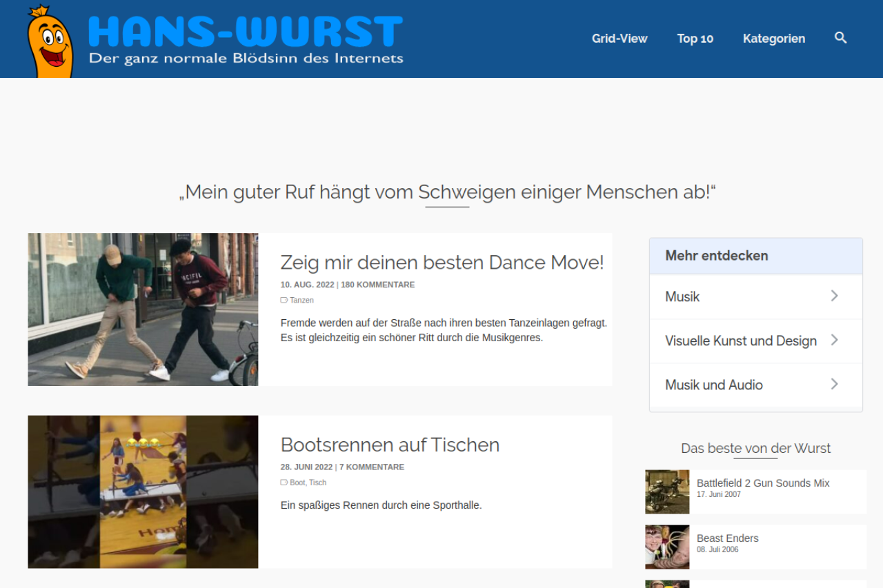This screenshot has height=588, width=883.
Task: Click the tag icon beside Boot, Tisch
Action: click(284, 483)
